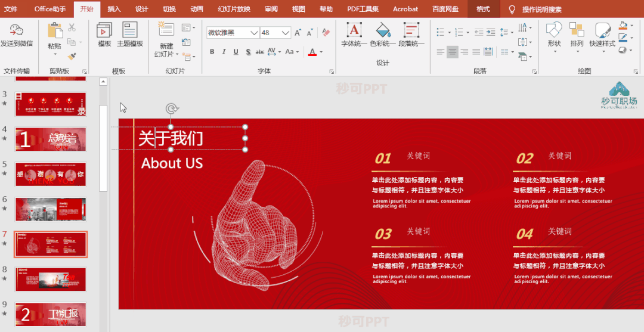This screenshot has width=644, height=332.
Task: Click the red font color swatch
Action: pos(312,52)
